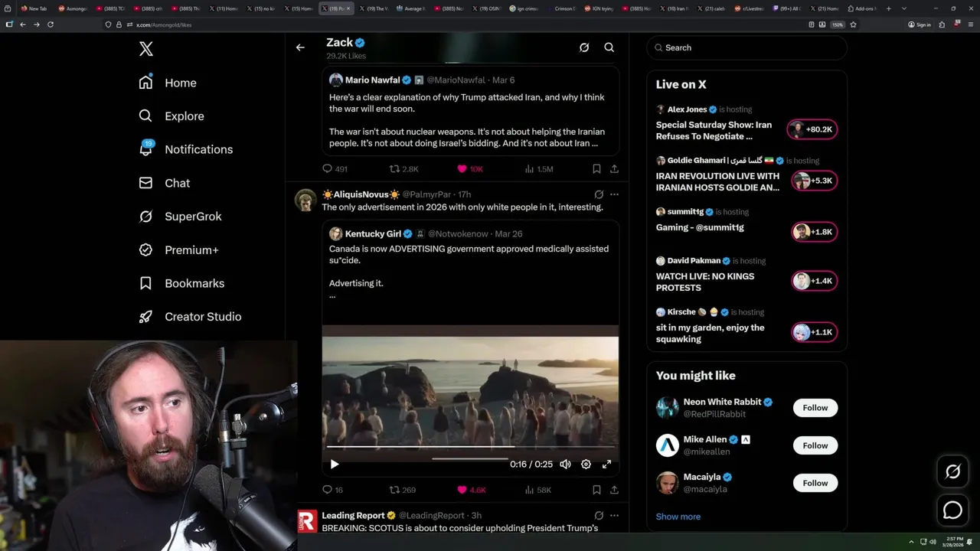The width and height of the screenshot is (980, 551).
Task: View the 1.5M views analytics icon
Action: (x=538, y=168)
